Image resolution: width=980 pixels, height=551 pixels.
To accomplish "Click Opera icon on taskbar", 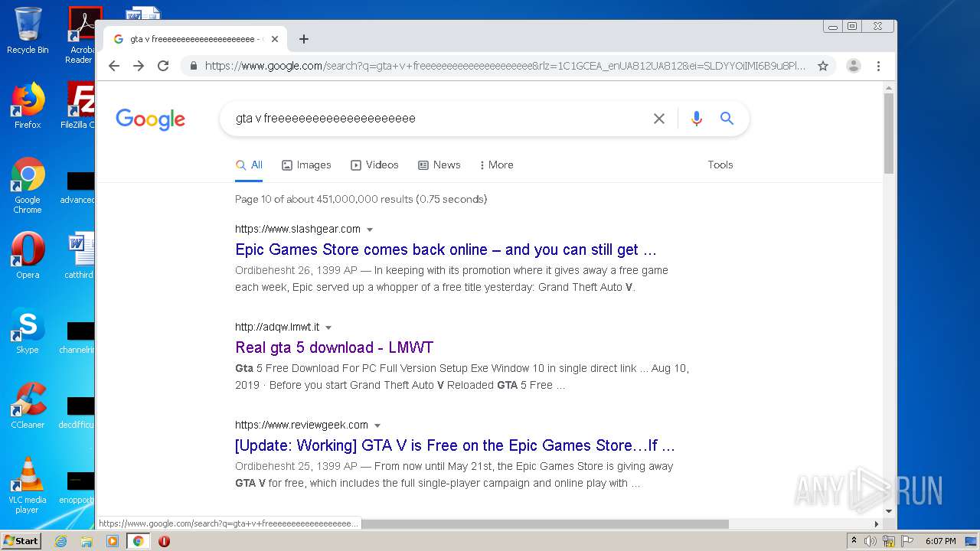I will [164, 541].
